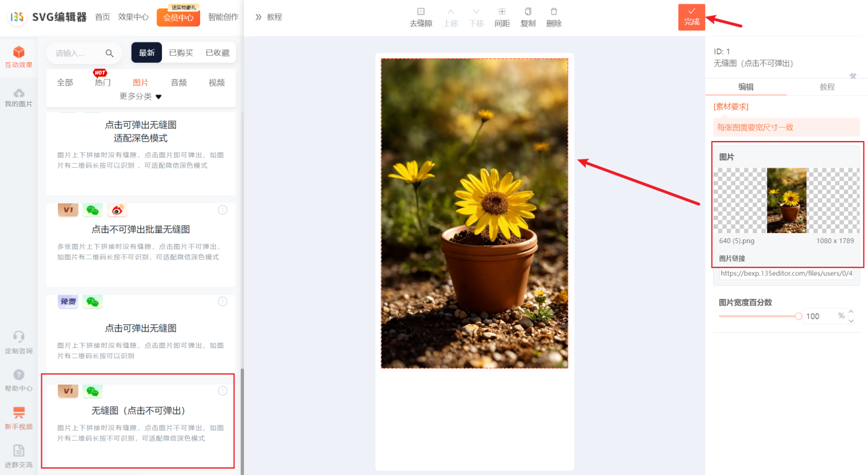Open 定制咨询 headset support
The image size is (868, 475).
(18, 343)
